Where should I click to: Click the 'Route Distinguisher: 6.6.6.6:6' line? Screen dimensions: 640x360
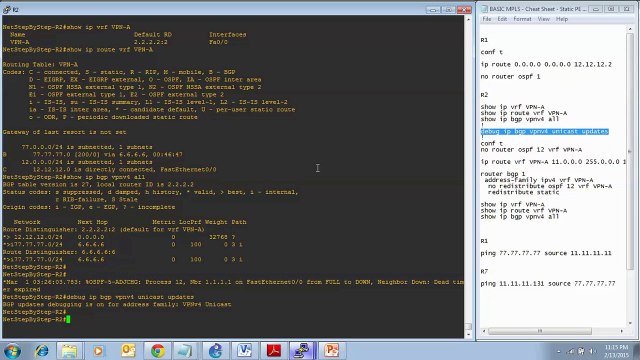point(59,252)
